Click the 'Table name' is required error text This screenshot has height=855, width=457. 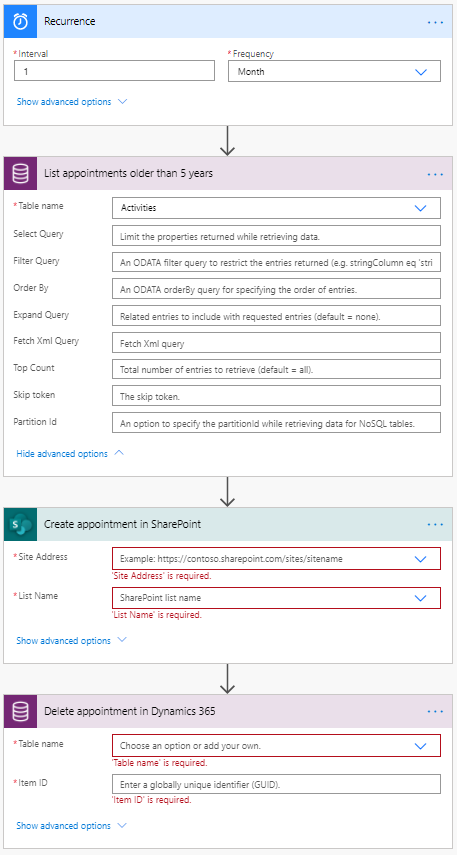[159, 762]
